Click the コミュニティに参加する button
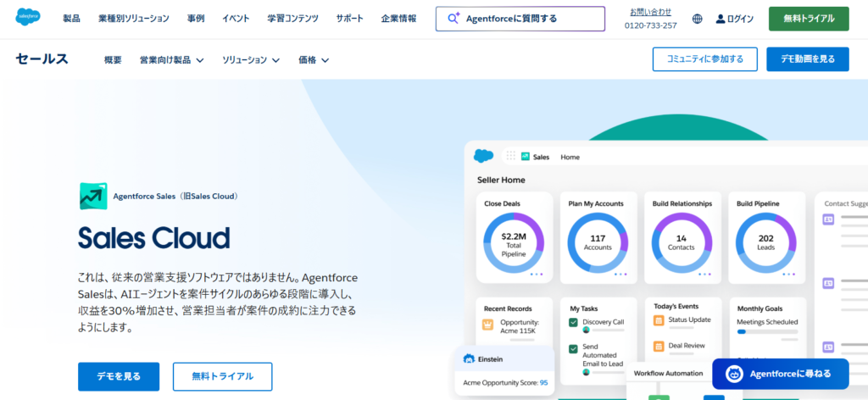The width and height of the screenshot is (868, 400). pos(704,59)
